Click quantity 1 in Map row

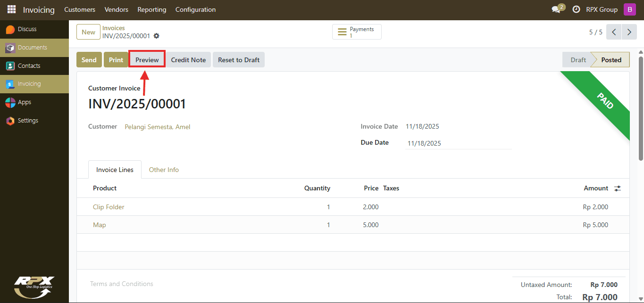click(328, 225)
